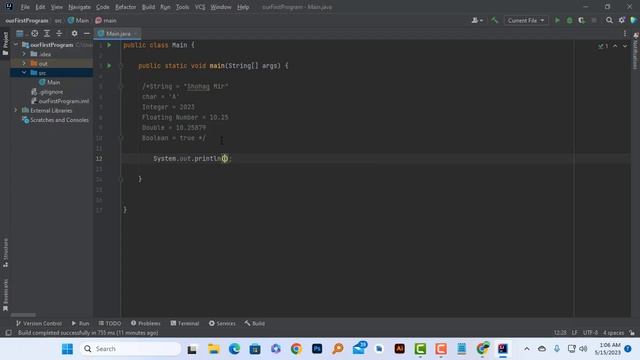Open the Edit menu
This screenshot has width=640, height=360.
pyautogui.click(x=40, y=7)
